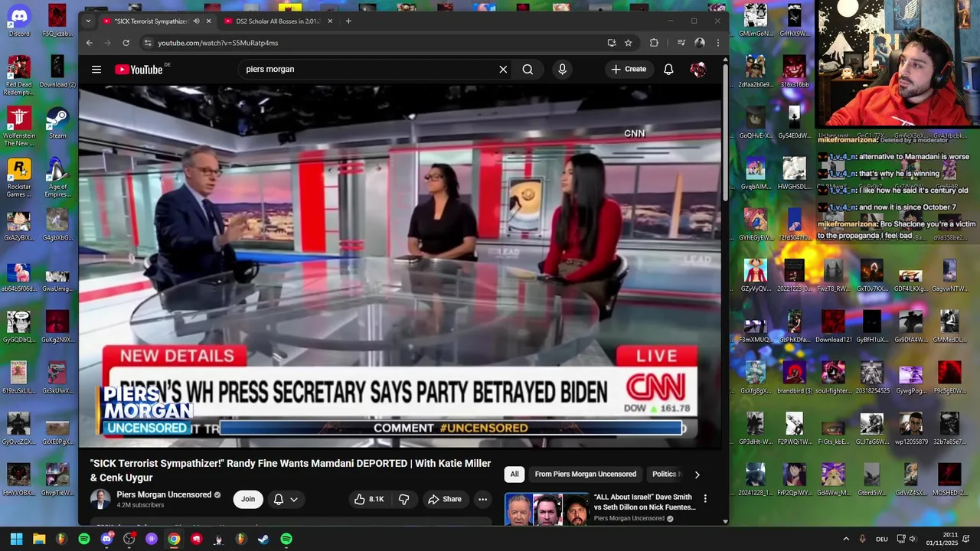Select the Red Dead Redemption desktop icon
Image resolution: width=980 pixels, height=551 pixels.
coord(19,76)
